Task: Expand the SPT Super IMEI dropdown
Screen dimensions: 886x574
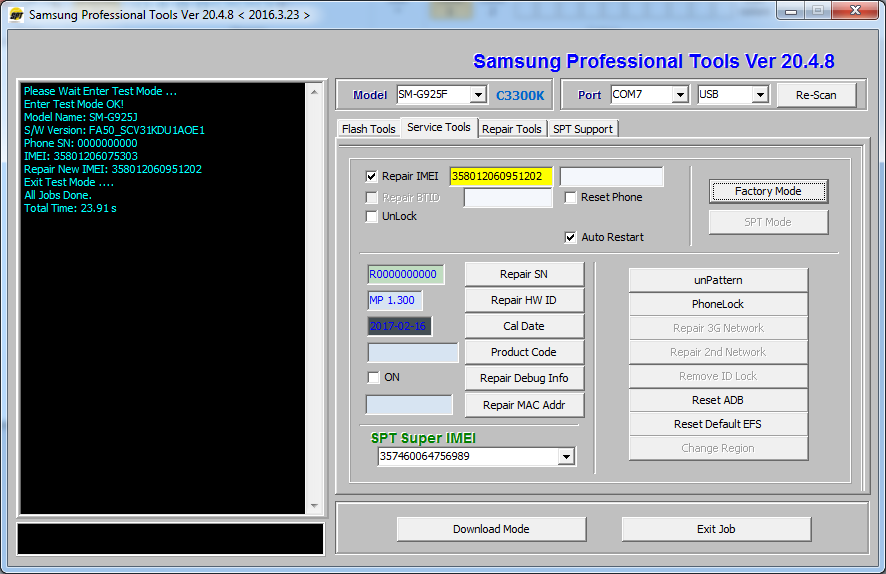Action: 566,456
